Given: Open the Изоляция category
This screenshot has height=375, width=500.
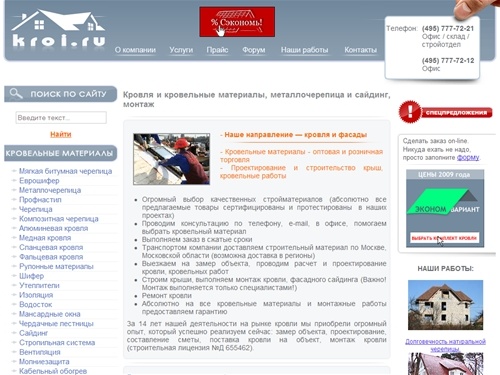Looking at the screenshot, I should [36, 295].
